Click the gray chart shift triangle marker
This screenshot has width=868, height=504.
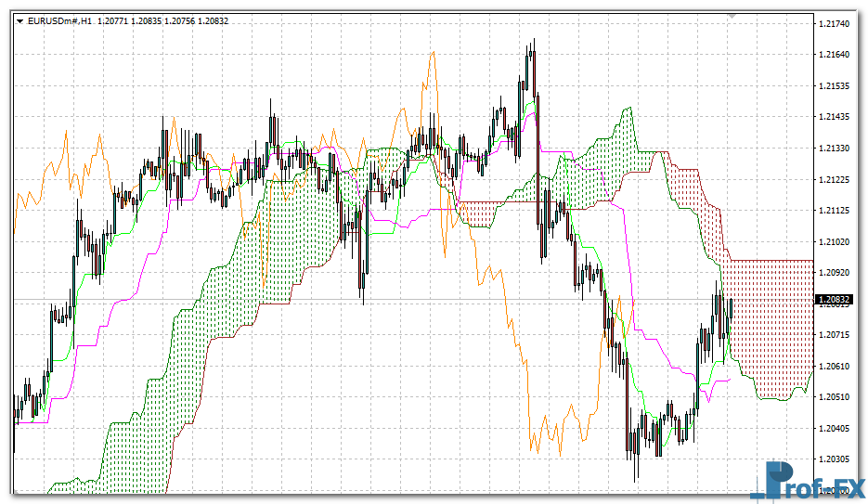click(x=732, y=16)
